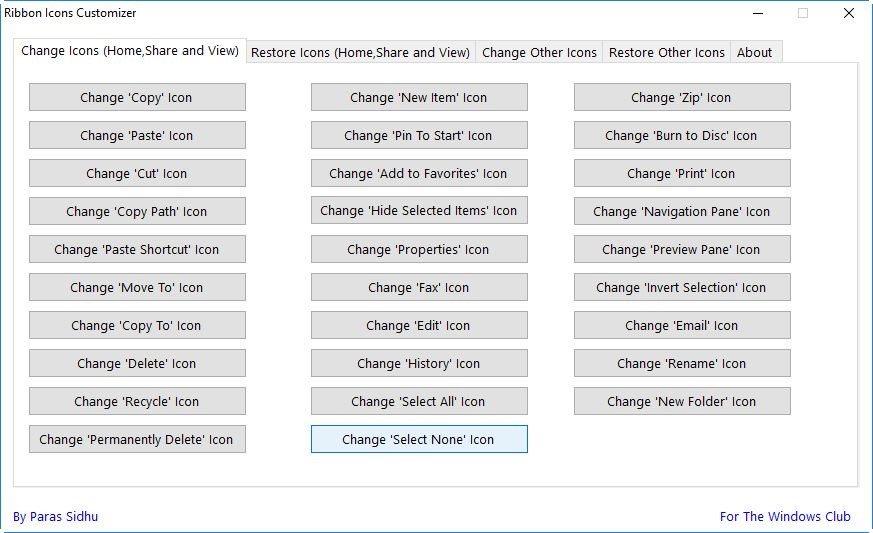Click Change 'Preview Pane' Icon button
Image resolution: width=873 pixels, height=533 pixels.
coord(682,249)
